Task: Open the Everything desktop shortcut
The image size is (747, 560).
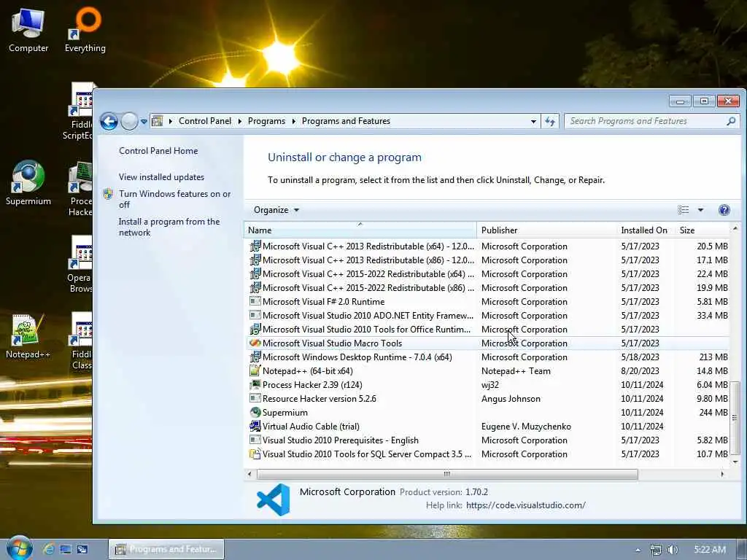Action: pyautogui.click(x=85, y=30)
